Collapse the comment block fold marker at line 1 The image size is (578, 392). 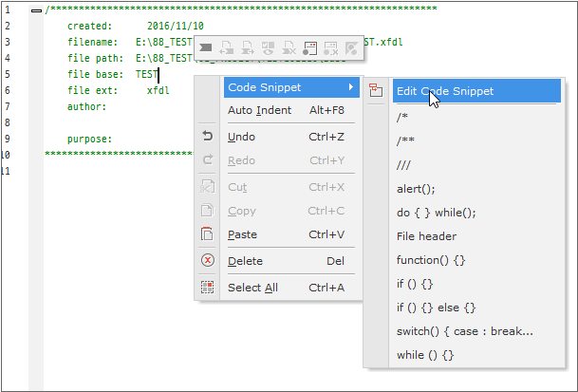tap(36, 10)
